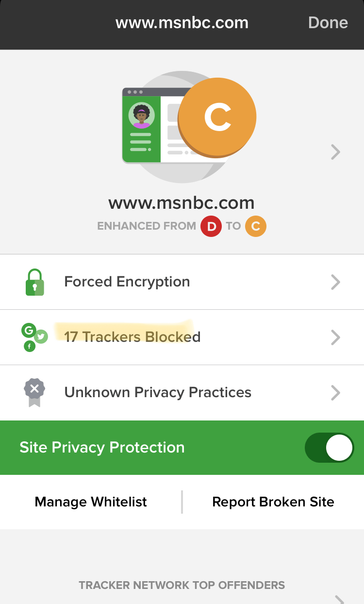Open Manage Whitelist
Image resolution: width=364 pixels, height=604 pixels.
coord(91,502)
